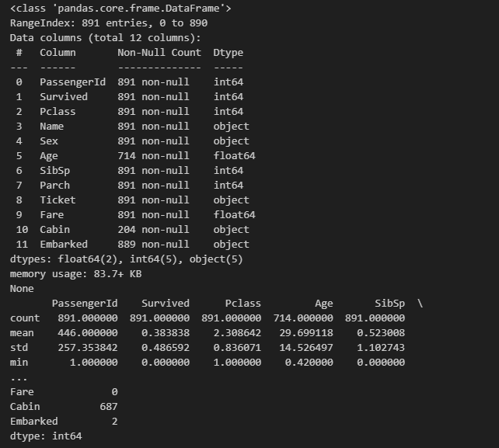Image resolution: width=499 pixels, height=448 pixels.
Task: Click '714 non-null' in the Age row
Action: point(153,156)
